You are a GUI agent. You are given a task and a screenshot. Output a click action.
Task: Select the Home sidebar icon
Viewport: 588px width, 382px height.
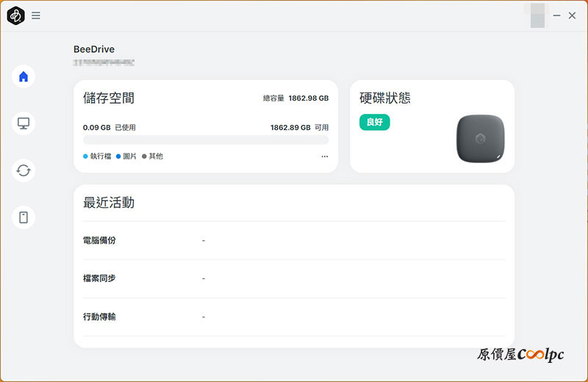click(x=24, y=76)
